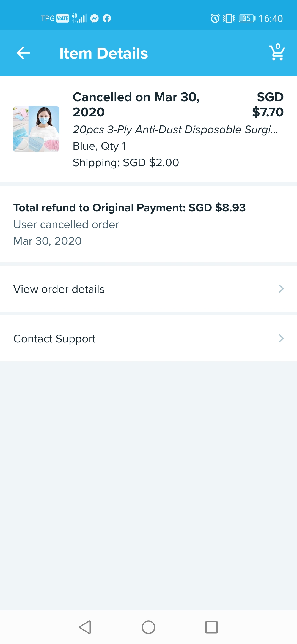Open the Contact Support chevron
The height and width of the screenshot is (644, 297).
click(281, 338)
